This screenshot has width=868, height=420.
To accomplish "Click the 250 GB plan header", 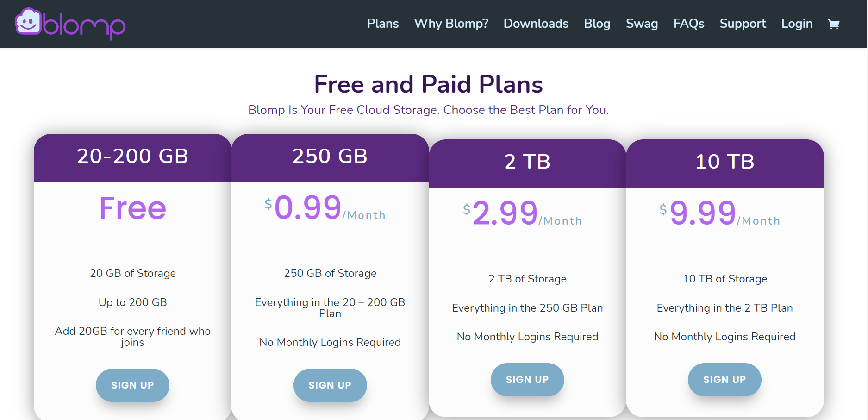I will pos(330,157).
